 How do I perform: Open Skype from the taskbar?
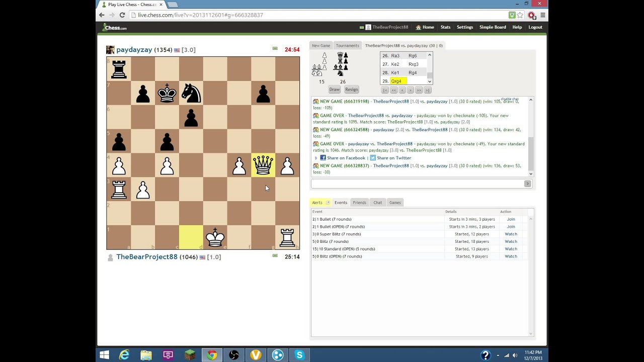pos(299,355)
